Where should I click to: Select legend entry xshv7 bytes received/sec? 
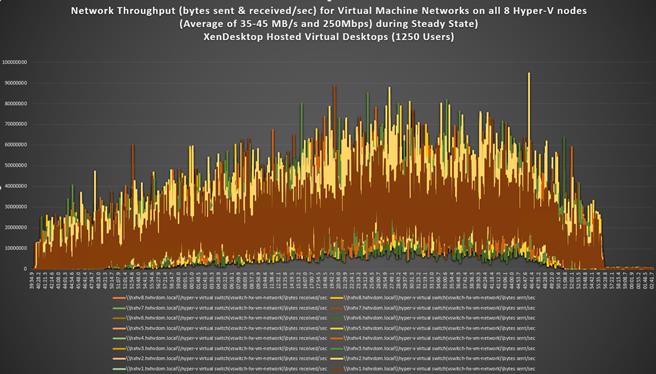[x=220, y=308]
